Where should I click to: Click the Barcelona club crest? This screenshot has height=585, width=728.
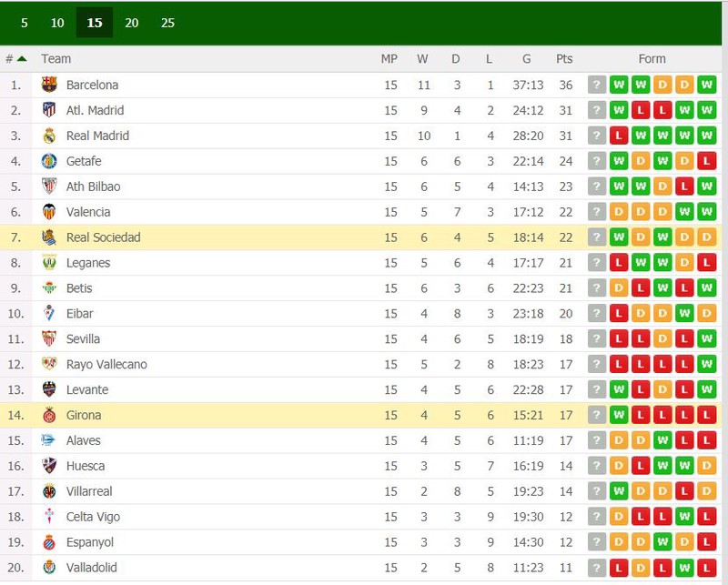tap(49, 85)
